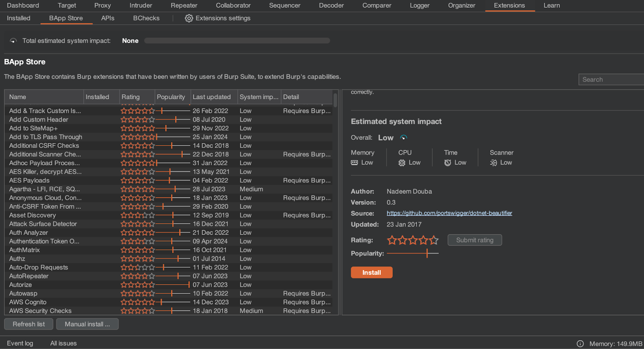This screenshot has height=349, width=644.
Task: Click the star rating for Asset Discovery
Action: (138, 215)
